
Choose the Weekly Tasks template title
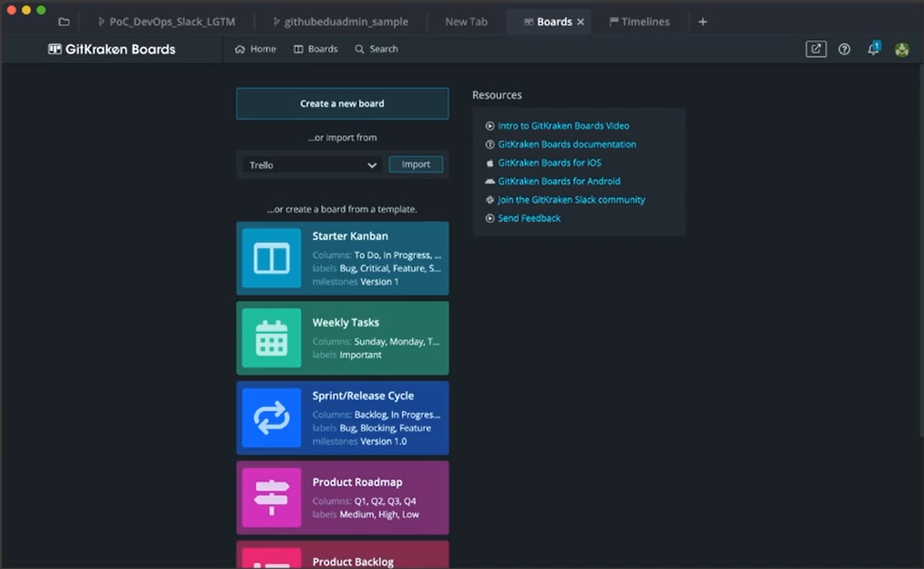coord(346,323)
